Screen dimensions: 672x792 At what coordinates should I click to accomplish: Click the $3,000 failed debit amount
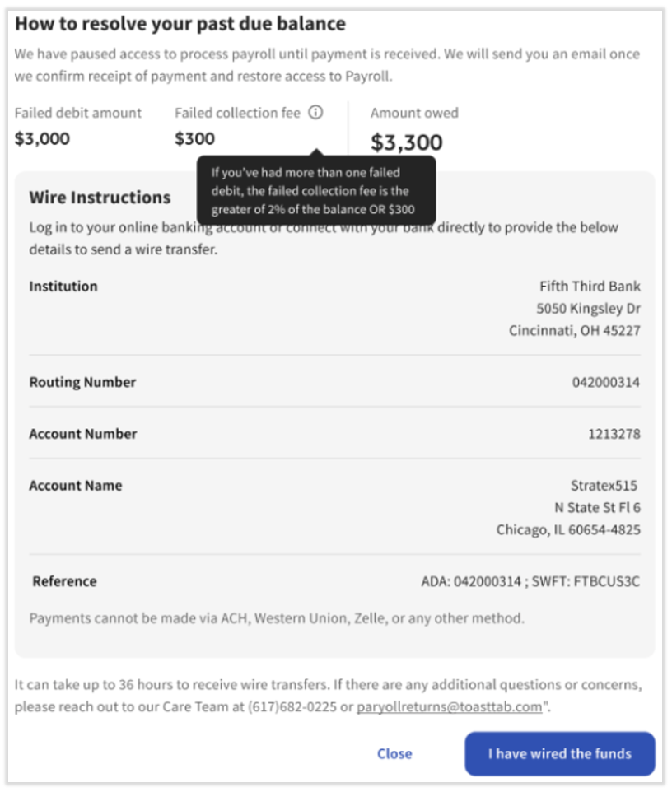click(43, 138)
